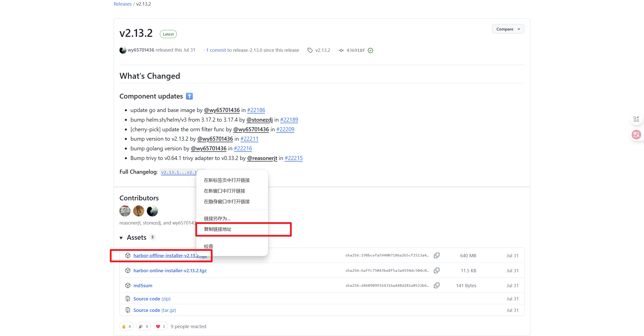Open the Compare dropdown

coord(508,29)
